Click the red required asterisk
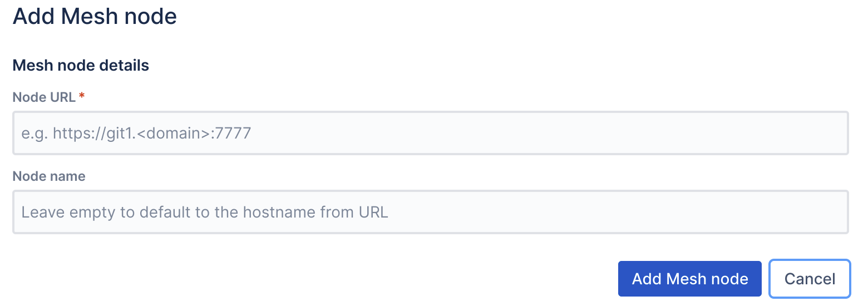The width and height of the screenshot is (868, 306). coord(82,97)
